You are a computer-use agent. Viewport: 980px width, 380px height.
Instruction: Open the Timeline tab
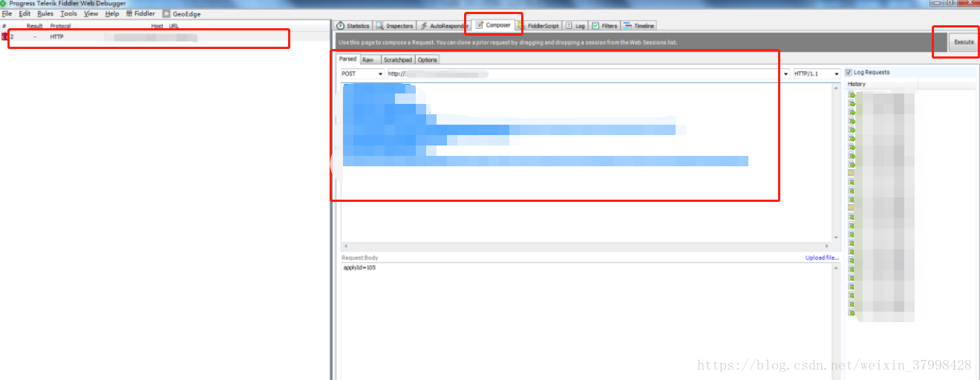(x=638, y=26)
